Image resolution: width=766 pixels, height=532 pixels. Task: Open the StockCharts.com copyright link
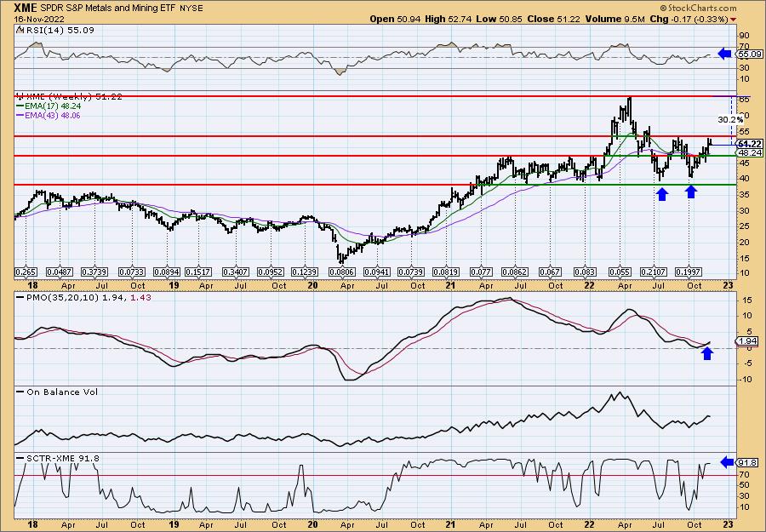[698, 8]
